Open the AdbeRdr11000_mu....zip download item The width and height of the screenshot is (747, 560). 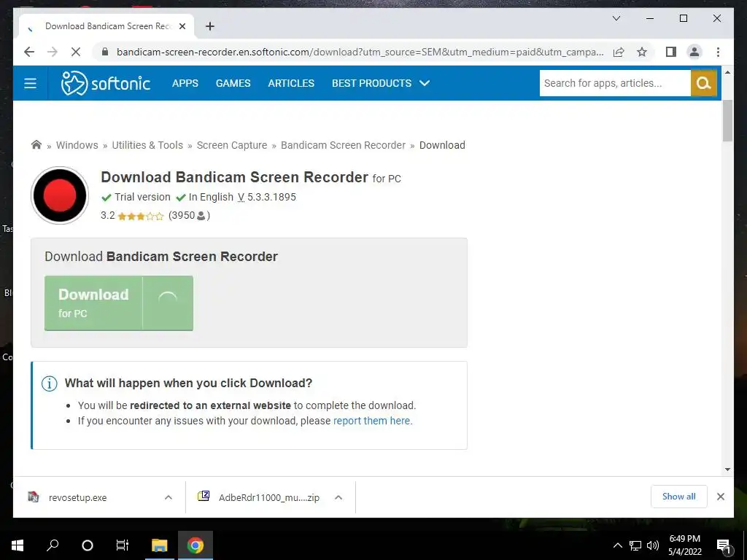pyautogui.click(x=260, y=497)
